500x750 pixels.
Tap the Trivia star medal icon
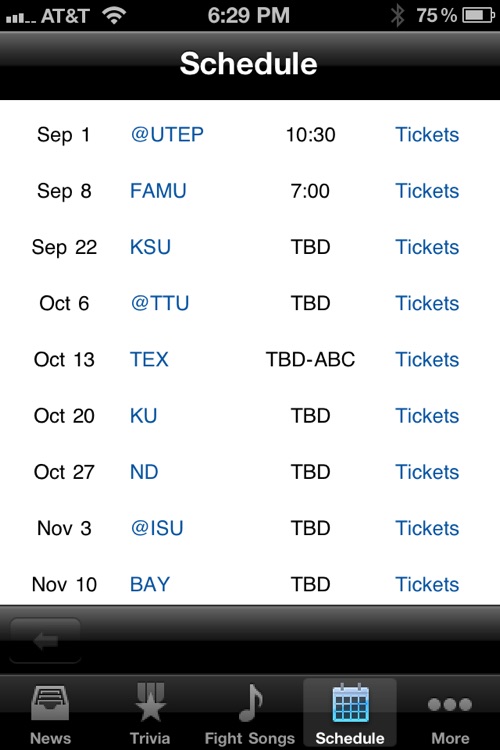point(150,702)
